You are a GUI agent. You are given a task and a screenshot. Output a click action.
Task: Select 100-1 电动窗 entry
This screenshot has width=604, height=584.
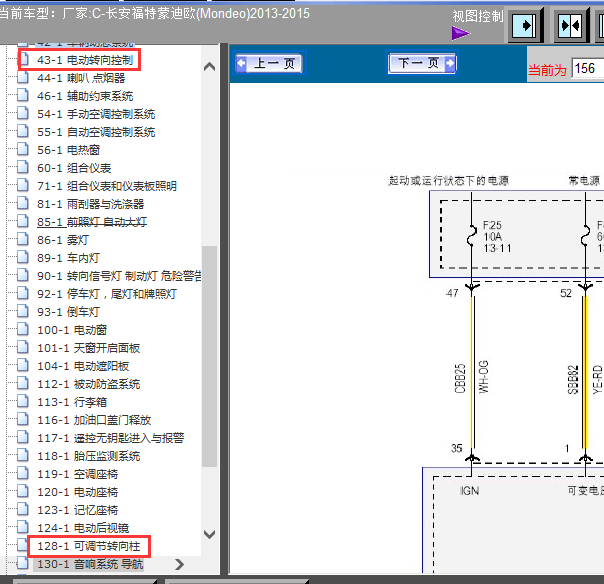point(72,330)
